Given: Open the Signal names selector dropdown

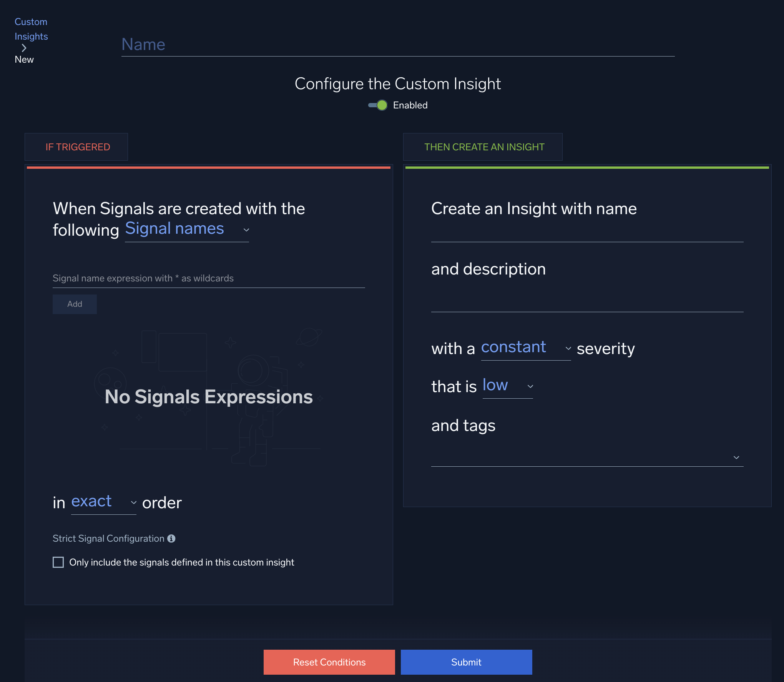Looking at the screenshot, I should tap(174, 228).
